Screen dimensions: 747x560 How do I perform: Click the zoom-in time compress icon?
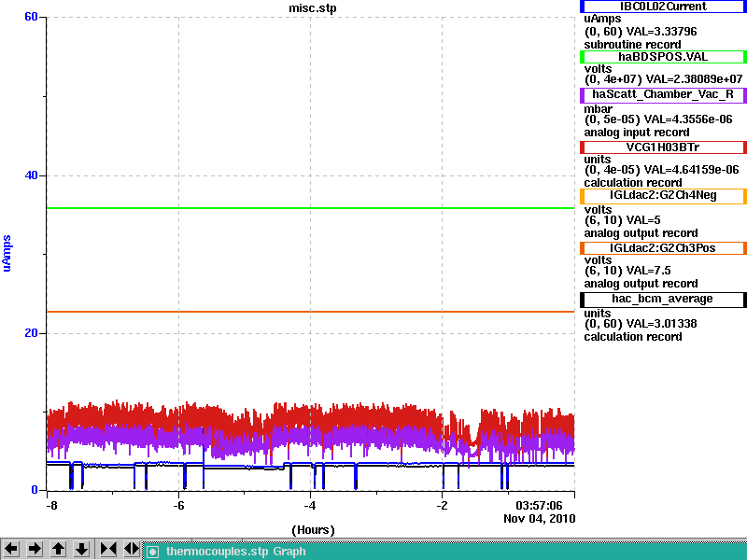tap(108, 549)
